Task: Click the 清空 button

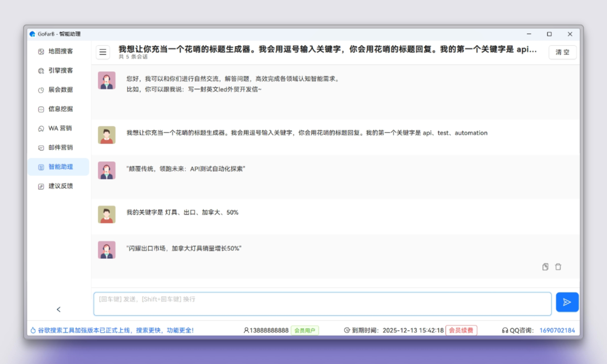Action: (562, 52)
